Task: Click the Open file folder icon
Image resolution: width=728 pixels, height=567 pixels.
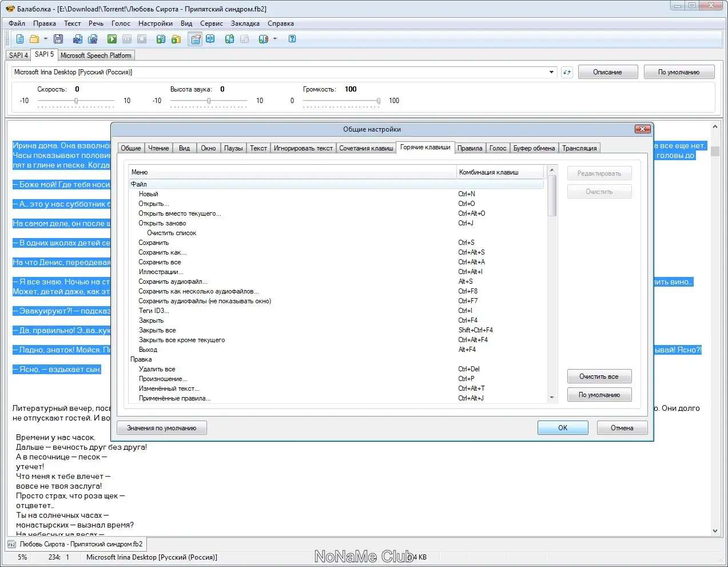Action: (x=34, y=39)
